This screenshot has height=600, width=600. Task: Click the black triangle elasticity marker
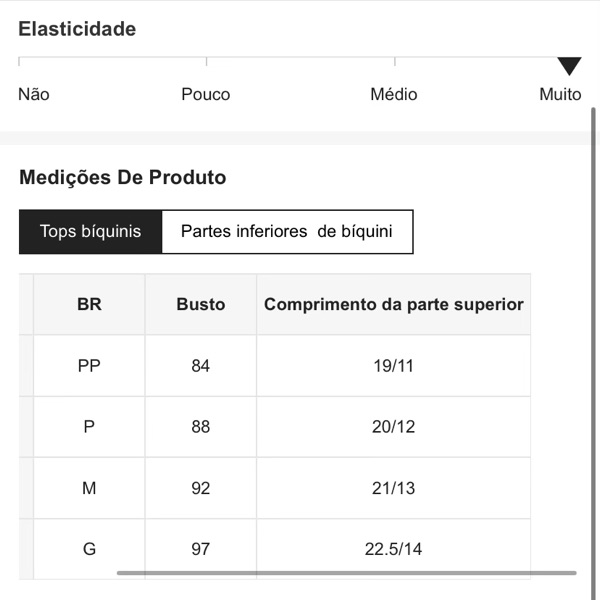coord(569,67)
